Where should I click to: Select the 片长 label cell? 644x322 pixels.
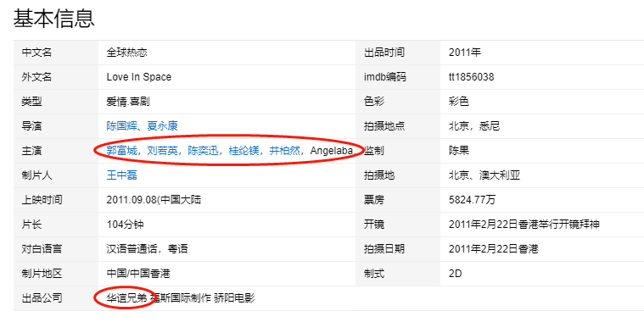pyautogui.click(x=56, y=225)
